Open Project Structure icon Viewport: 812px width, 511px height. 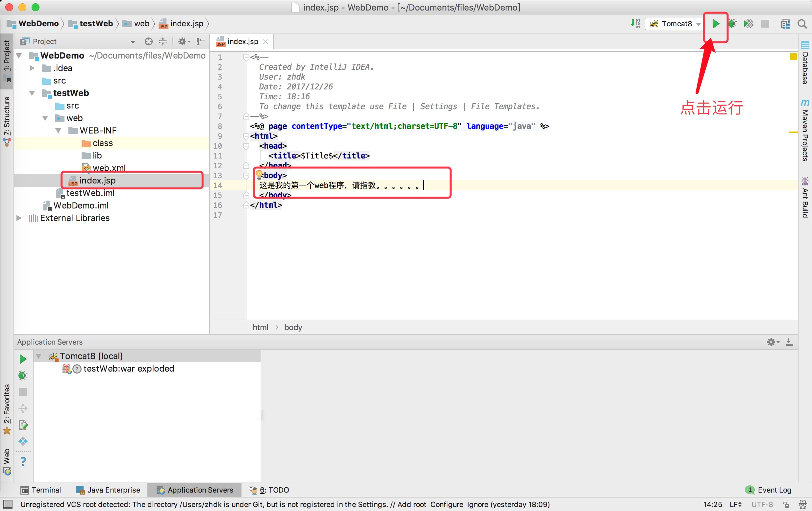tap(786, 24)
